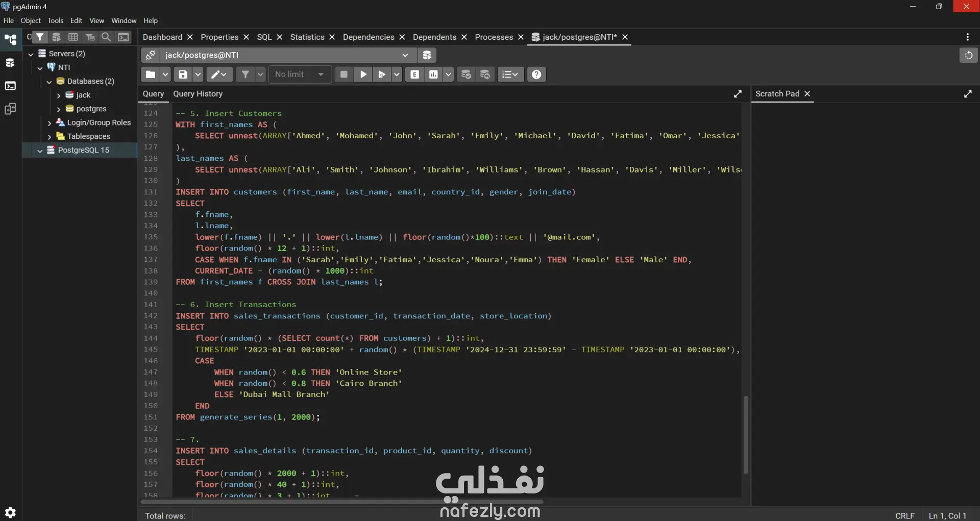This screenshot has width=980, height=521.
Task: Click the Explain button
Action: [x=415, y=75]
